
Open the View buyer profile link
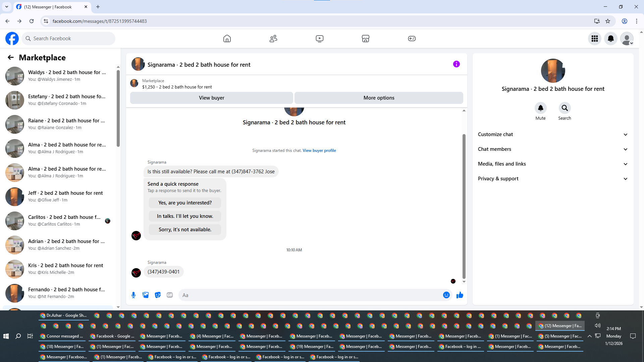click(319, 150)
